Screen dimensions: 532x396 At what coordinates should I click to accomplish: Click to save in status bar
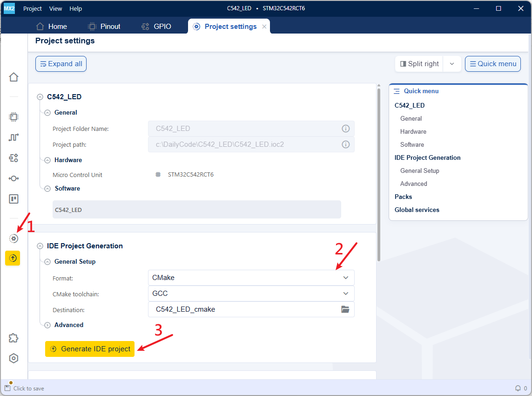pyautogui.click(x=29, y=388)
